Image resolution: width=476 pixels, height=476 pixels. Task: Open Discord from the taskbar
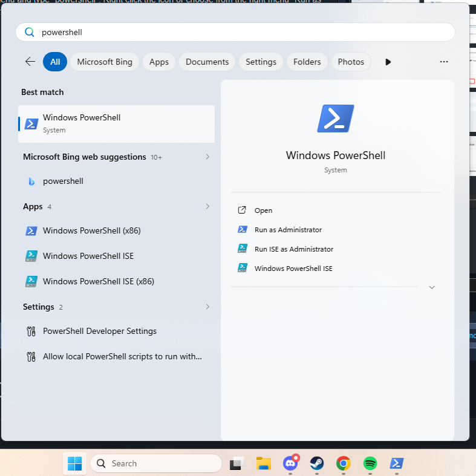pyautogui.click(x=291, y=463)
